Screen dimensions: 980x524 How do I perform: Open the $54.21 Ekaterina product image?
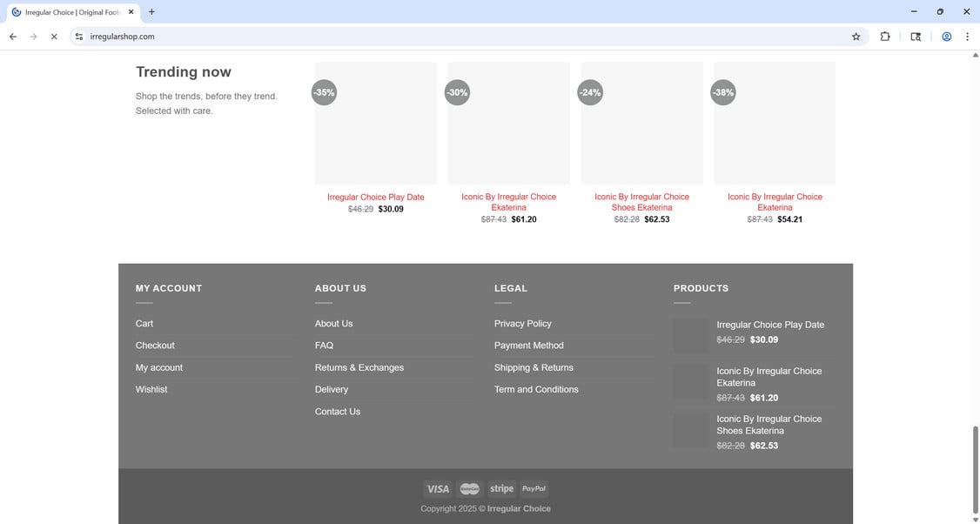775,124
